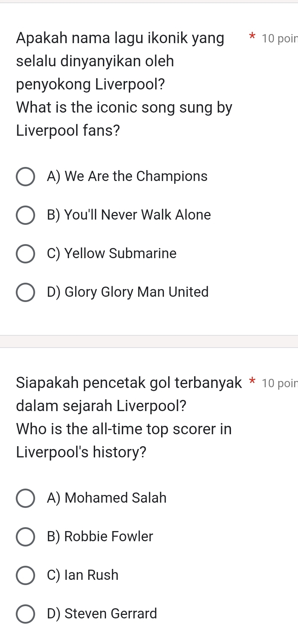Select the radio button for We Are the Champions
Screen dimensions: 298x644
click(25, 177)
